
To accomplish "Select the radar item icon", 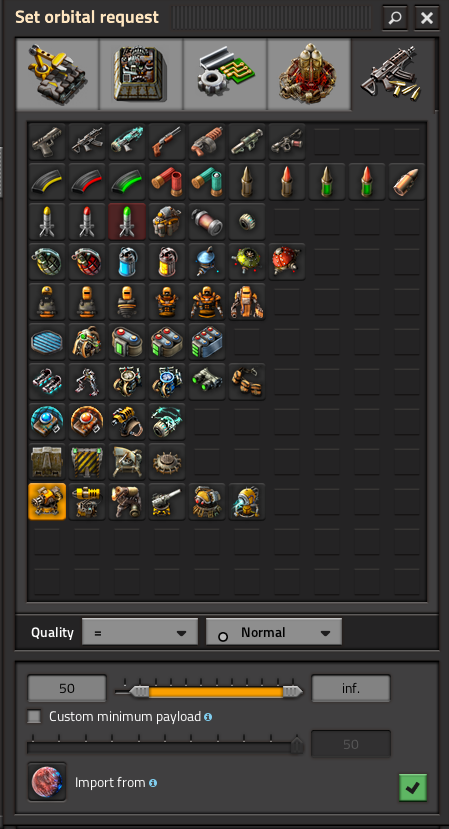I will click(127, 462).
